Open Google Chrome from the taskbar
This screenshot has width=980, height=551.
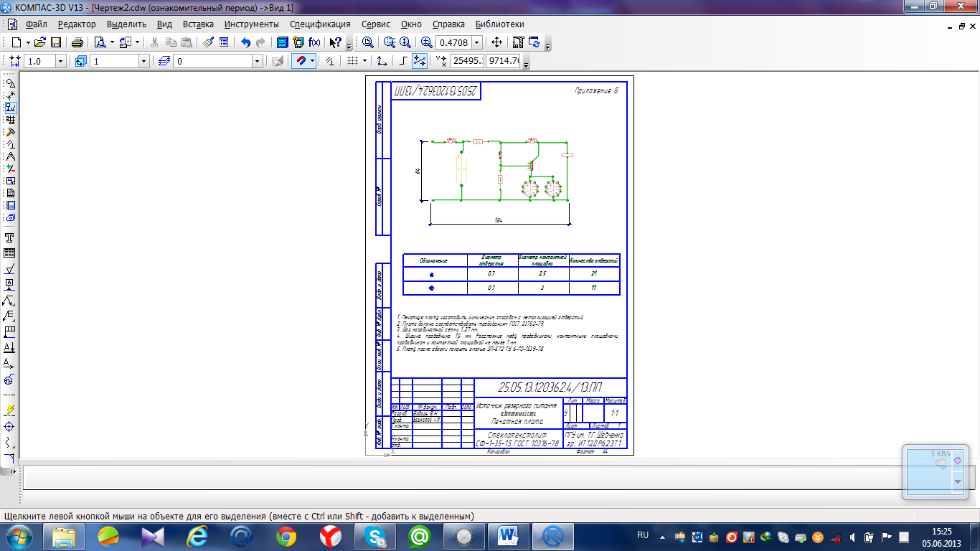click(x=286, y=536)
